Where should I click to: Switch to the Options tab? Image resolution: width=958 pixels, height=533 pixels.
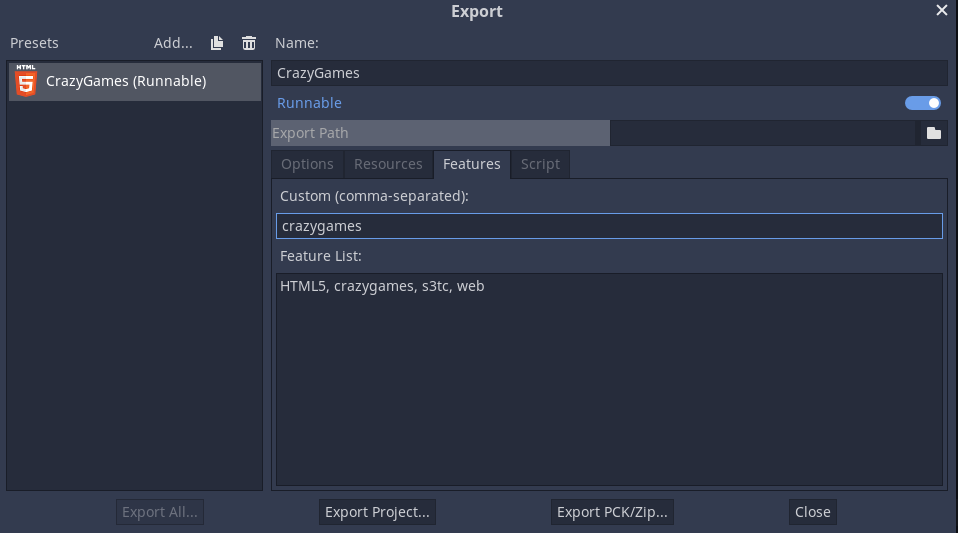click(307, 164)
